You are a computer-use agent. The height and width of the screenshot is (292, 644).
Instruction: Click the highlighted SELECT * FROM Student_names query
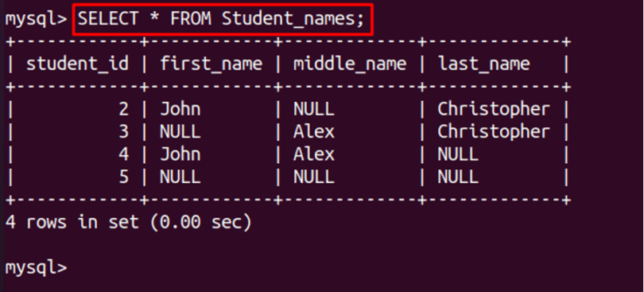[221, 19]
